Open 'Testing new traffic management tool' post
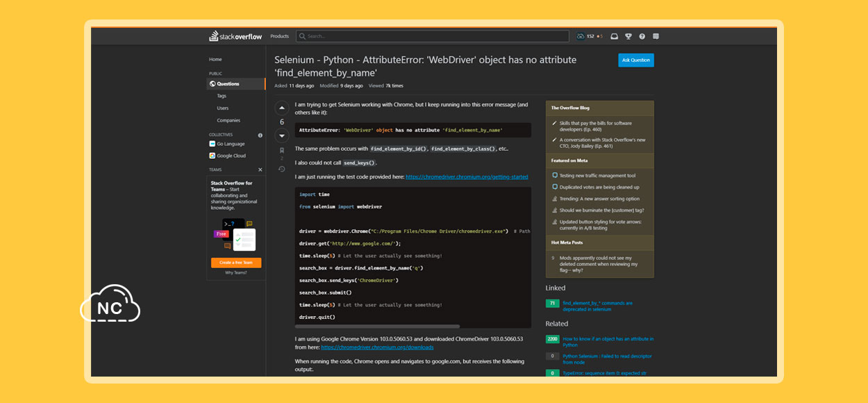This screenshot has width=868, height=403. (597, 176)
